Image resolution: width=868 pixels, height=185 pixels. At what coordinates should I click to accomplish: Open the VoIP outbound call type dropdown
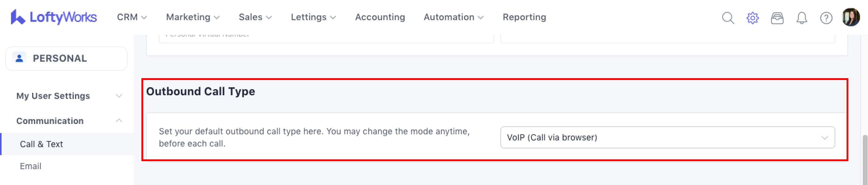(667, 137)
